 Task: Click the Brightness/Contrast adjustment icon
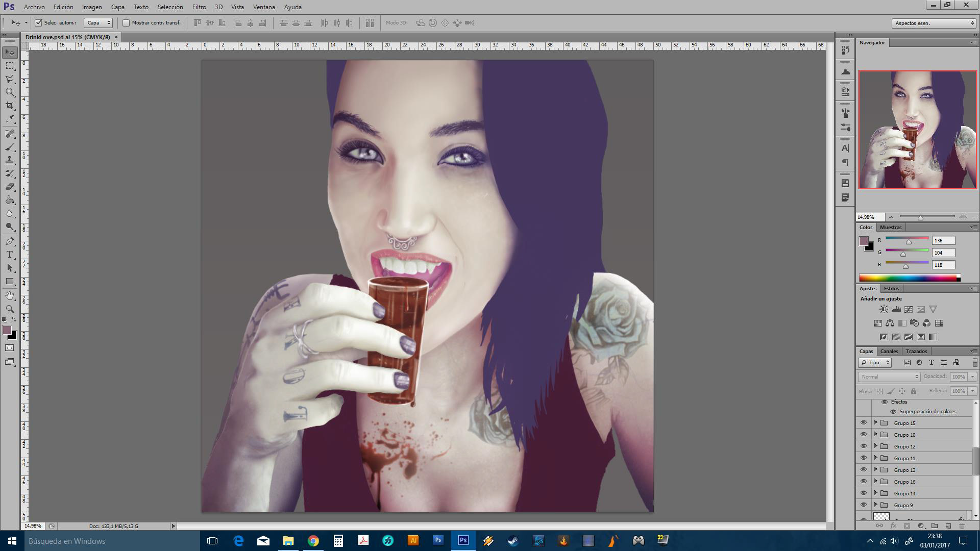coord(884,309)
